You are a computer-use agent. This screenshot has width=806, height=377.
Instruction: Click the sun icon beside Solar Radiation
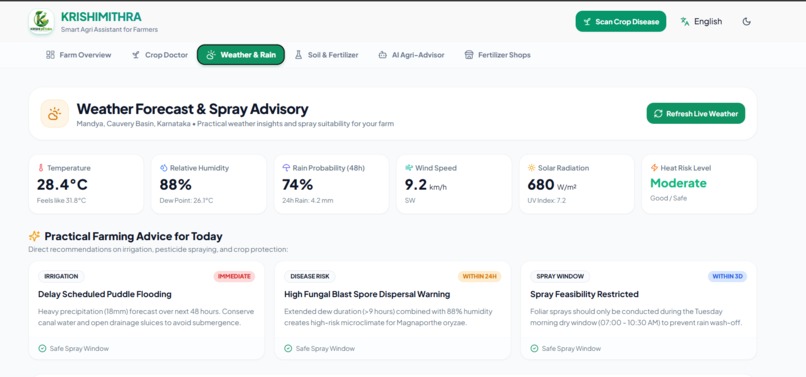point(532,168)
